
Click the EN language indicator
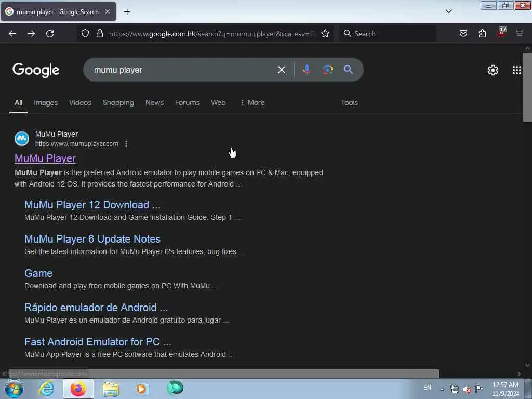(427, 388)
